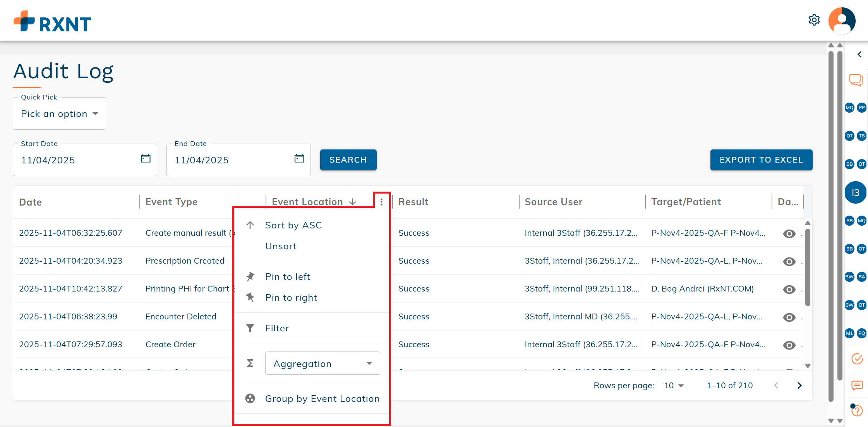Screen dimensions: 868x427
Task: Change Rows per page dropdown
Action: pyautogui.click(x=674, y=386)
